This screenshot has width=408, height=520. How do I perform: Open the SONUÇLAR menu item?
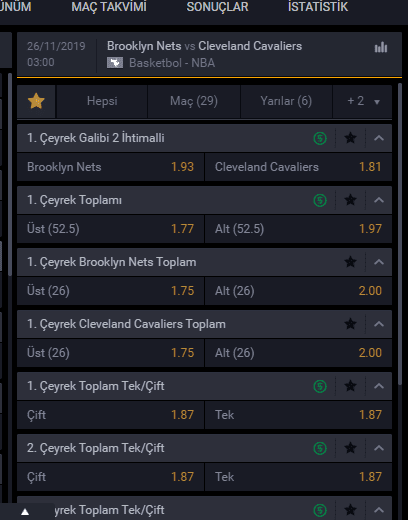(x=217, y=7)
